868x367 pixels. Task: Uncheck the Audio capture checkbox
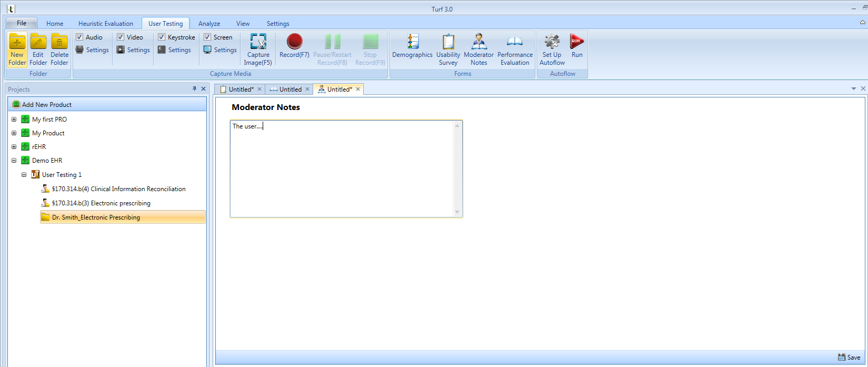tap(79, 37)
